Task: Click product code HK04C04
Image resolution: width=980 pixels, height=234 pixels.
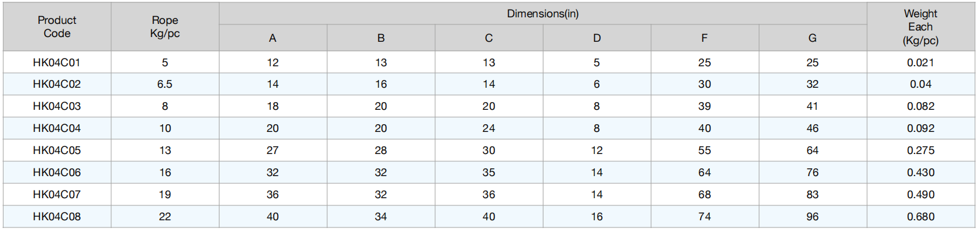Action: pyautogui.click(x=57, y=128)
